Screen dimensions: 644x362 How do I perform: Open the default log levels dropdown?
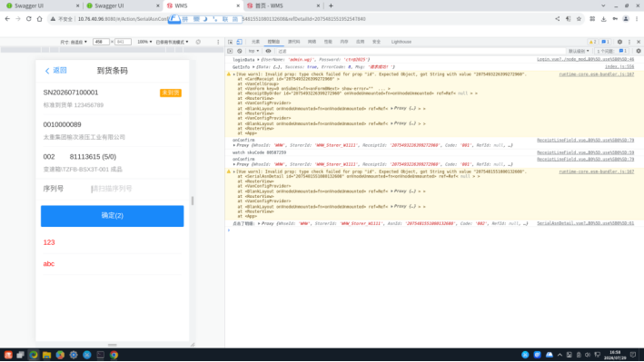click(579, 52)
